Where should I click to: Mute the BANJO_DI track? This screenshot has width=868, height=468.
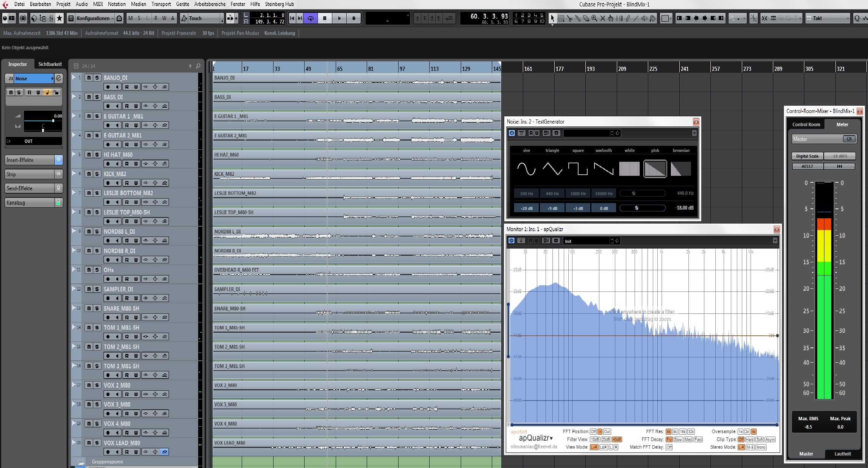[89, 78]
